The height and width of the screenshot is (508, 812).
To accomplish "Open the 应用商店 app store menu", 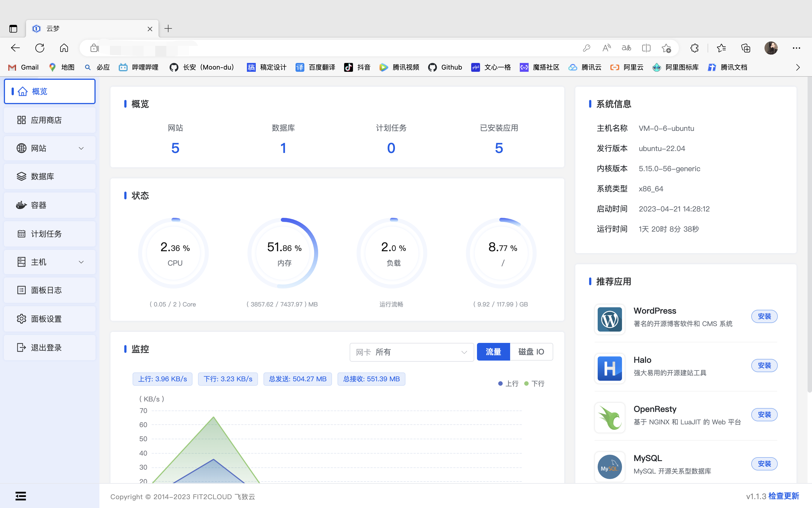I will [x=50, y=120].
